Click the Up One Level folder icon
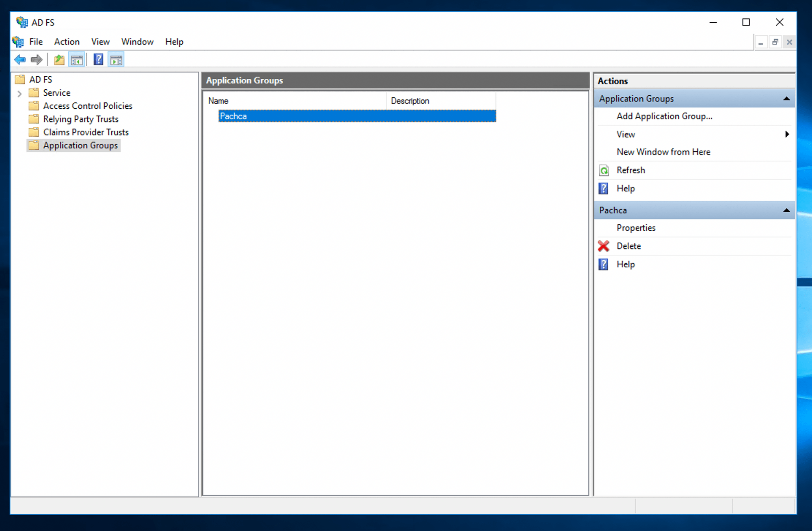The image size is (812, 531). (x=59, y=60)
